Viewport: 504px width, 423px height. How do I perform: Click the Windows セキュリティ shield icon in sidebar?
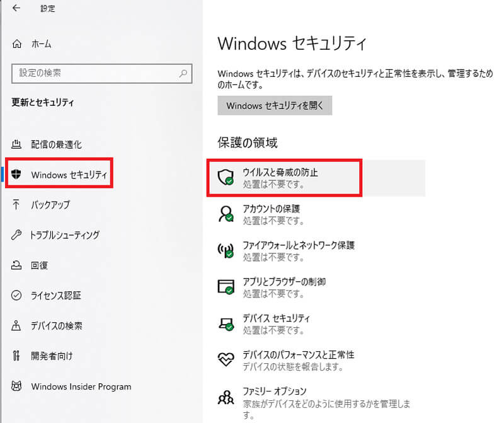pyautogui.click(x=16, y=174)
